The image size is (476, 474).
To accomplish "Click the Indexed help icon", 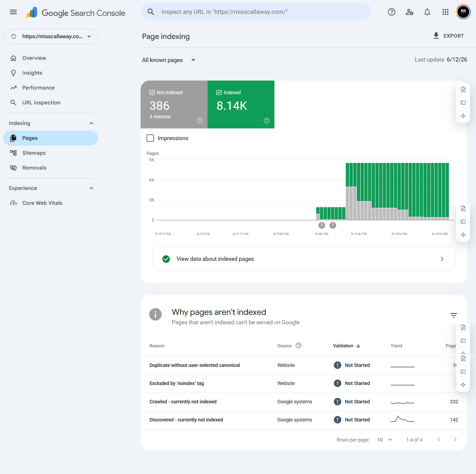I will coord(267,121).
